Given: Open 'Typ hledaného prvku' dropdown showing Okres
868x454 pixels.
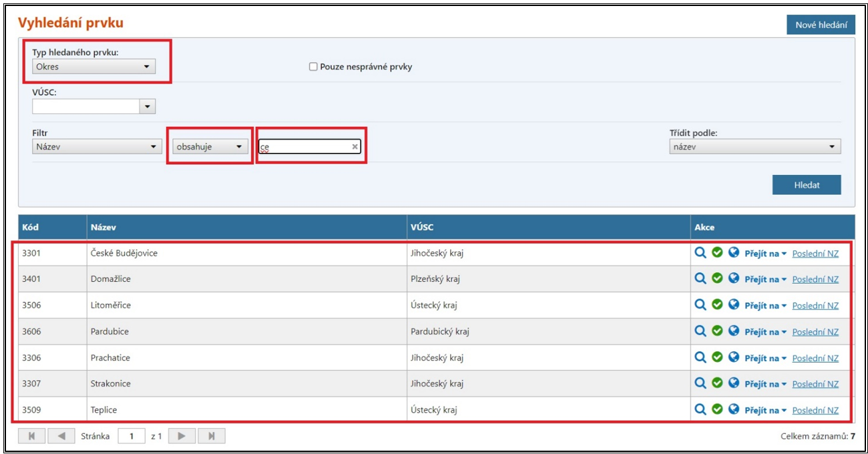Looking at the screenshot, I should click(x=93, y=67).
